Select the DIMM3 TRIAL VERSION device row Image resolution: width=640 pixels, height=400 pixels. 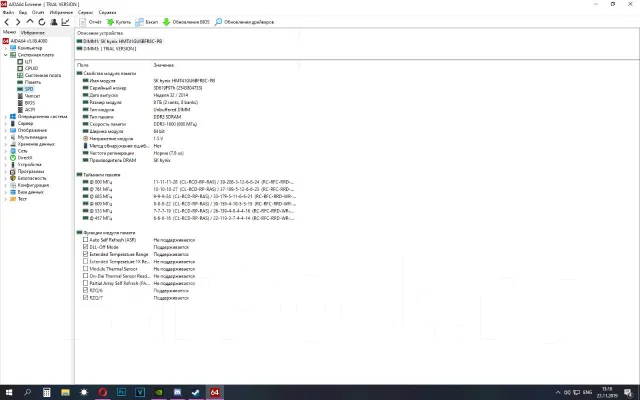[107, 49]
